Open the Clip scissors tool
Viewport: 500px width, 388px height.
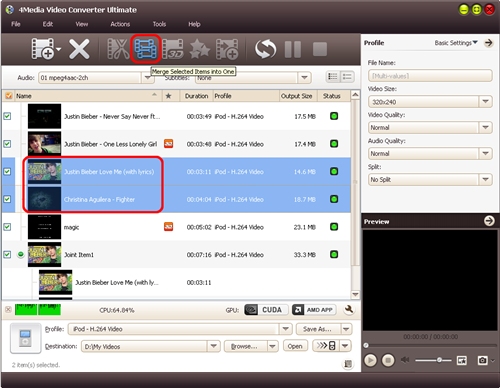pos(118,49)
